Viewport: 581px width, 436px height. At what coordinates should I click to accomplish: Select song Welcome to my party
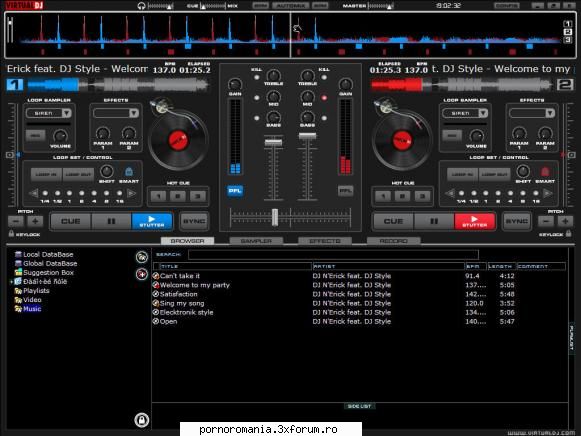tap(195, 285)
